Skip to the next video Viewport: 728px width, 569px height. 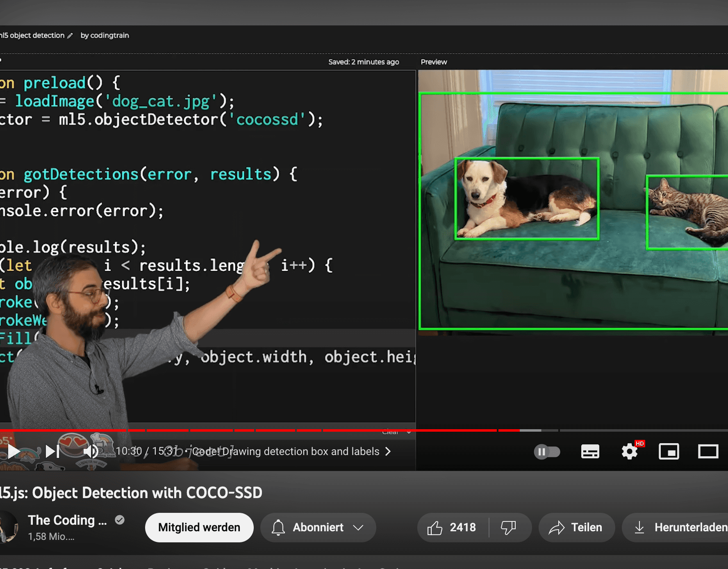point(52,451)
